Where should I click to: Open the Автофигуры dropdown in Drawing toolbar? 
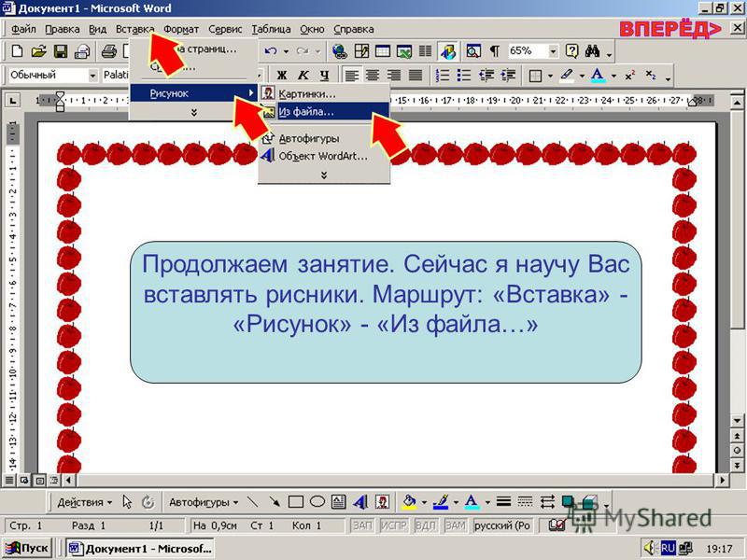point(204,502)
